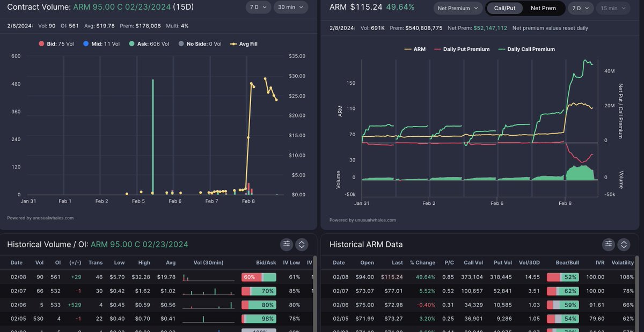Click Powered by unusualwhales.com under ARM chart
644x332 pixels.
coord(363,220)
